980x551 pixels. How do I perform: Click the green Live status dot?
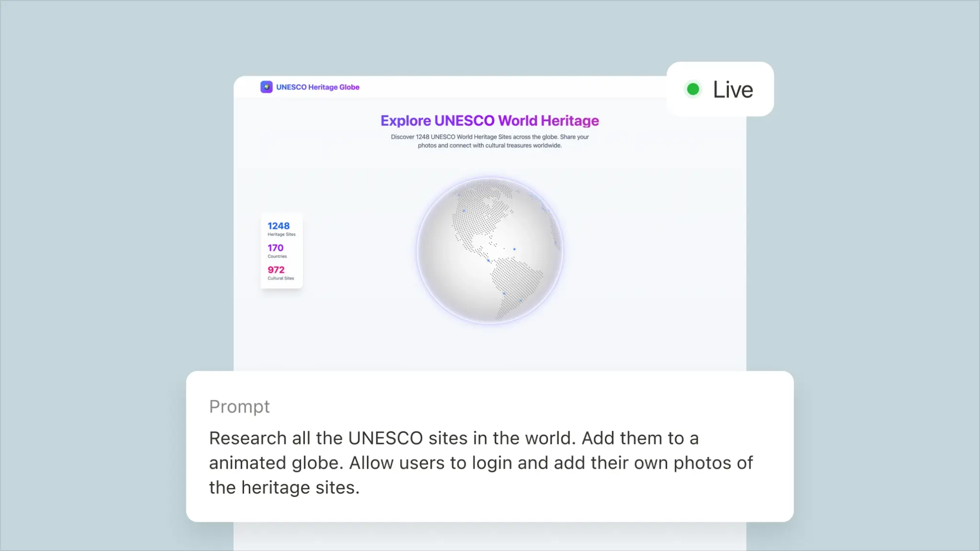[x=693, y=89]
